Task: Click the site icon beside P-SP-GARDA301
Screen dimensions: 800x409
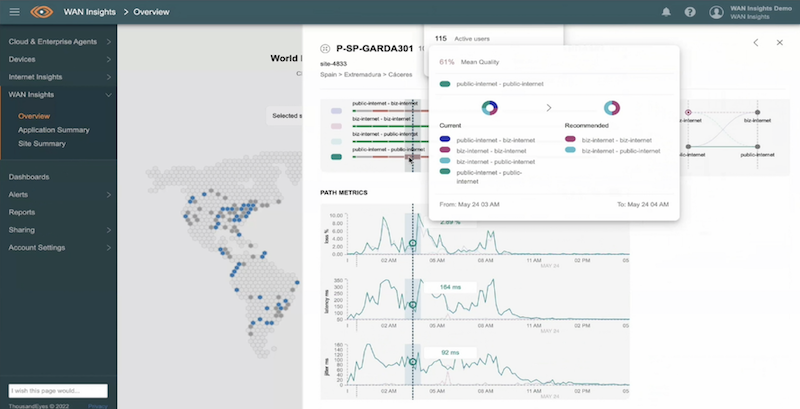Action: [324, 48]
